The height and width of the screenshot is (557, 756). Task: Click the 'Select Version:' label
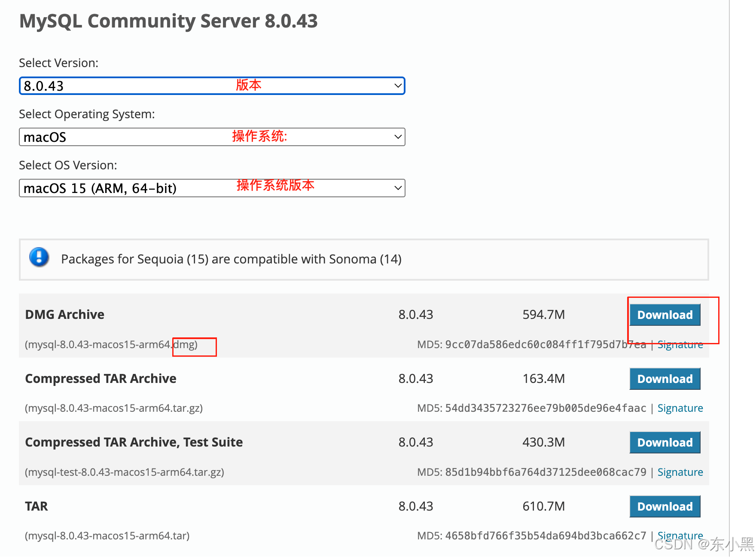click(59, 63)
